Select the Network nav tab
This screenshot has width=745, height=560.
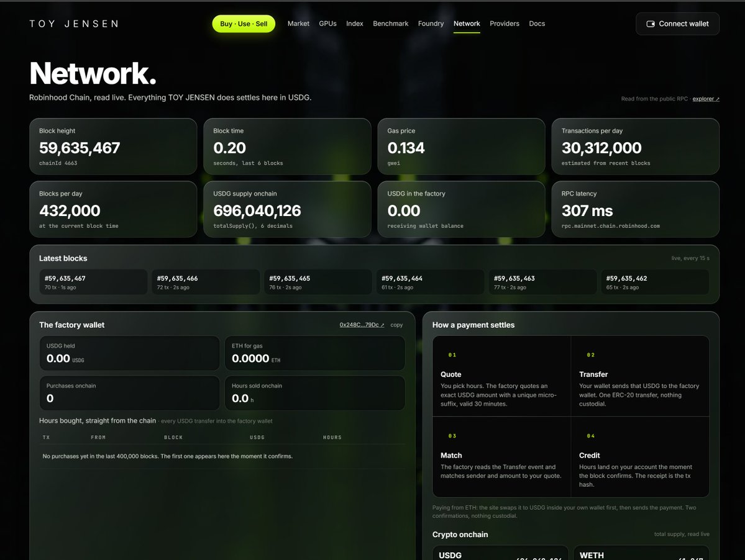pos(467,24)
